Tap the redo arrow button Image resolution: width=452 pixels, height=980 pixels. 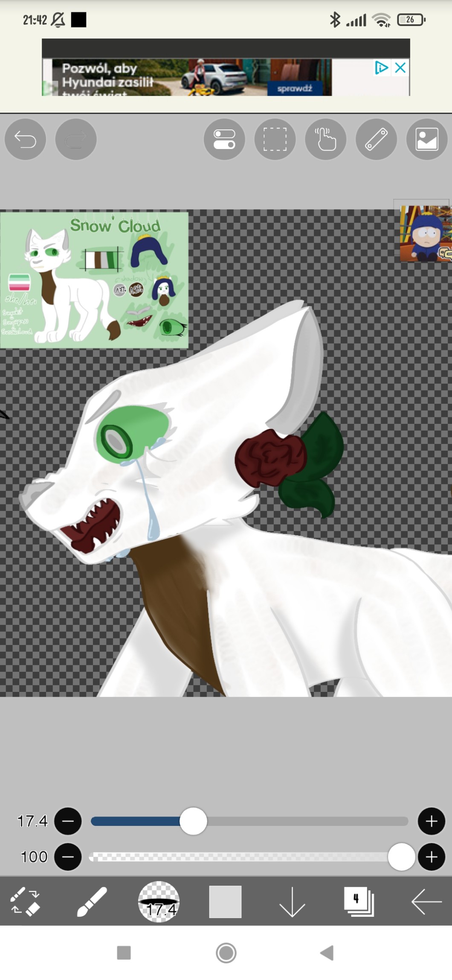76,139
